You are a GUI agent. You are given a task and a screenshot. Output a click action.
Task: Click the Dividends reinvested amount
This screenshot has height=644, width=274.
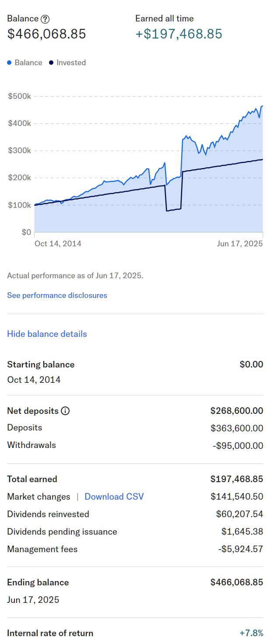tap(239, 514)
